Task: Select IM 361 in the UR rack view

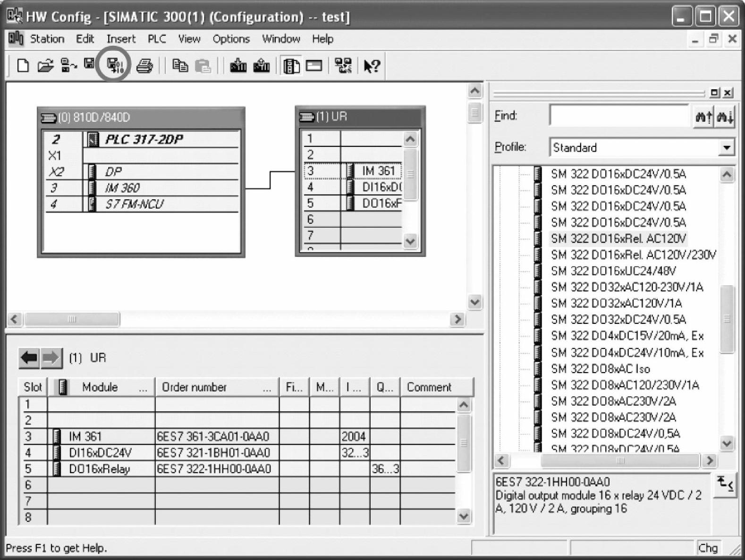Action: (353, 171)
